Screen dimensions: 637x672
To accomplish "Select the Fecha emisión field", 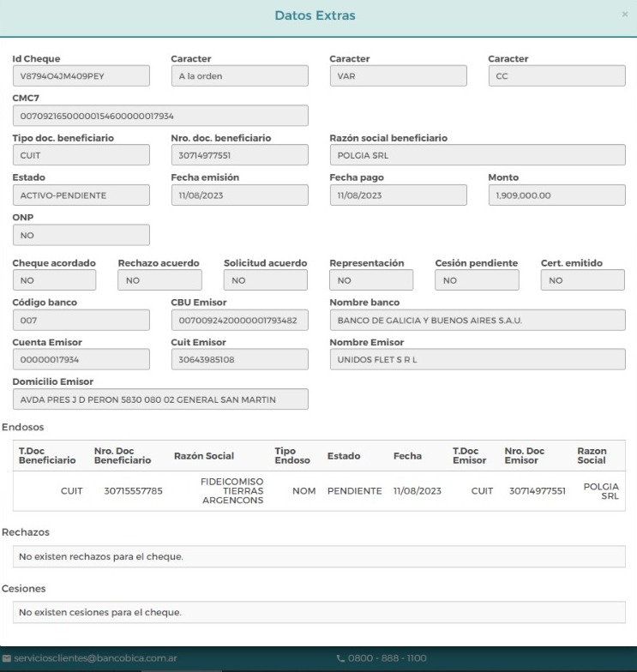I will point(240,195).
